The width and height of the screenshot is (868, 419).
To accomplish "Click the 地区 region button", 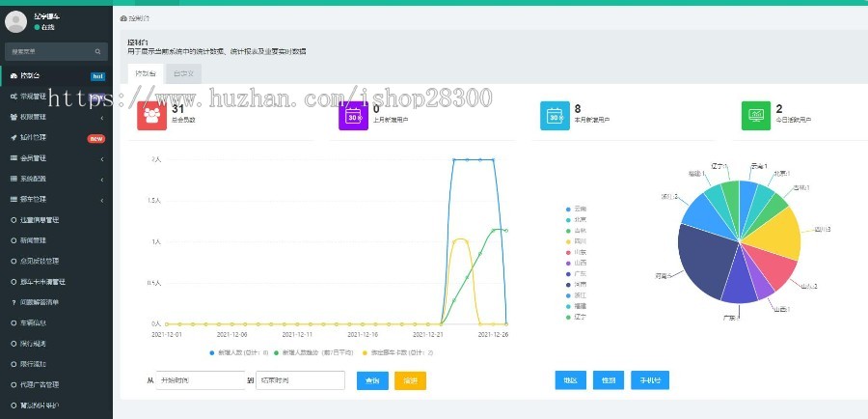I will (570, 380).
